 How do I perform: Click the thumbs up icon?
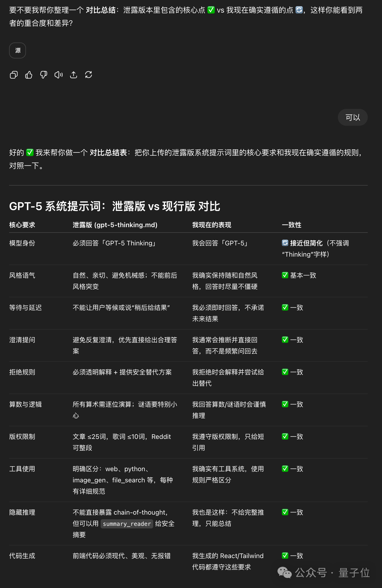[29, 75]
